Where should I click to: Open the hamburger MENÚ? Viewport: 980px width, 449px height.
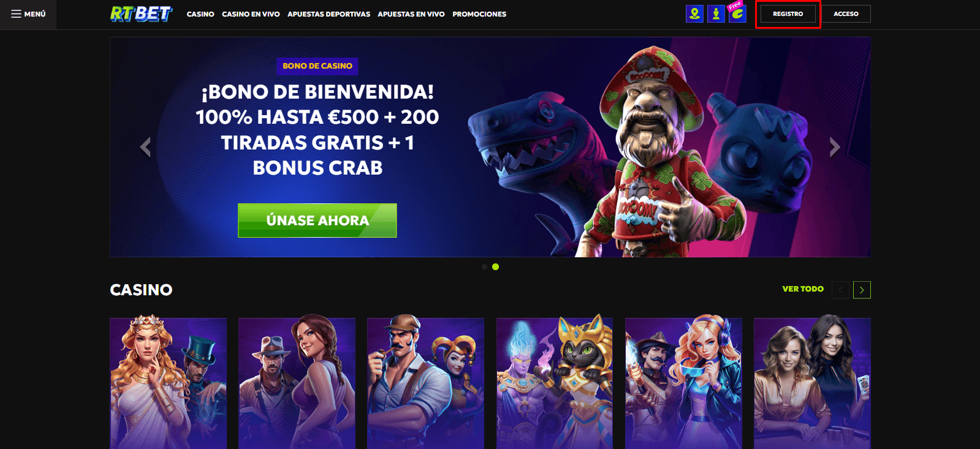tap(28, 14)
